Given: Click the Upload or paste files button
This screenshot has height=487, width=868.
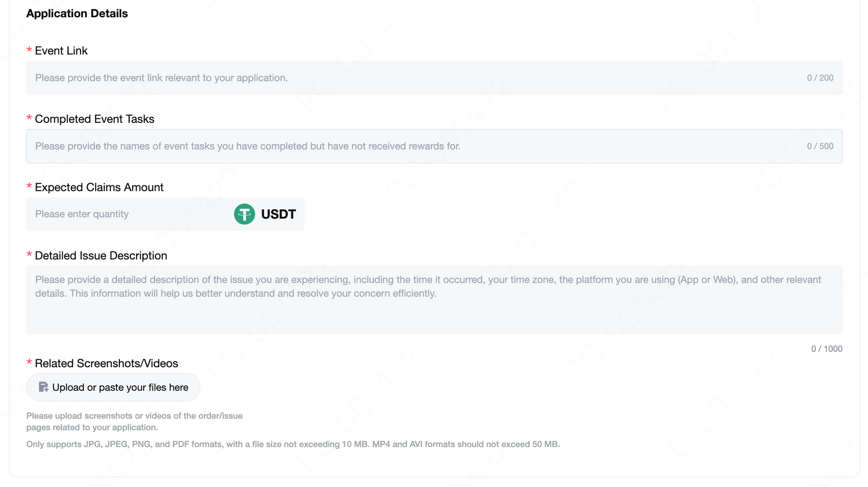Looking at the screenshot, I should pos(113,387).
